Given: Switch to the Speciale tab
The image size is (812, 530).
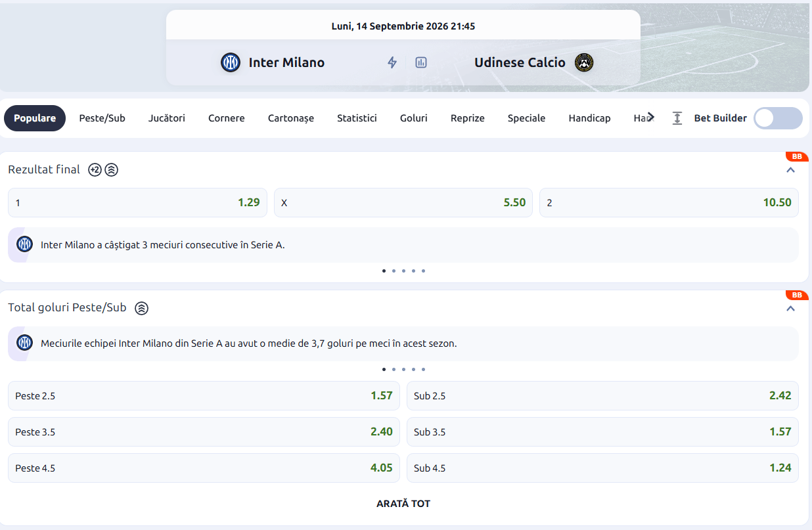Looking at the screenshot, I should pyautogui.click(x=527, y=118).
